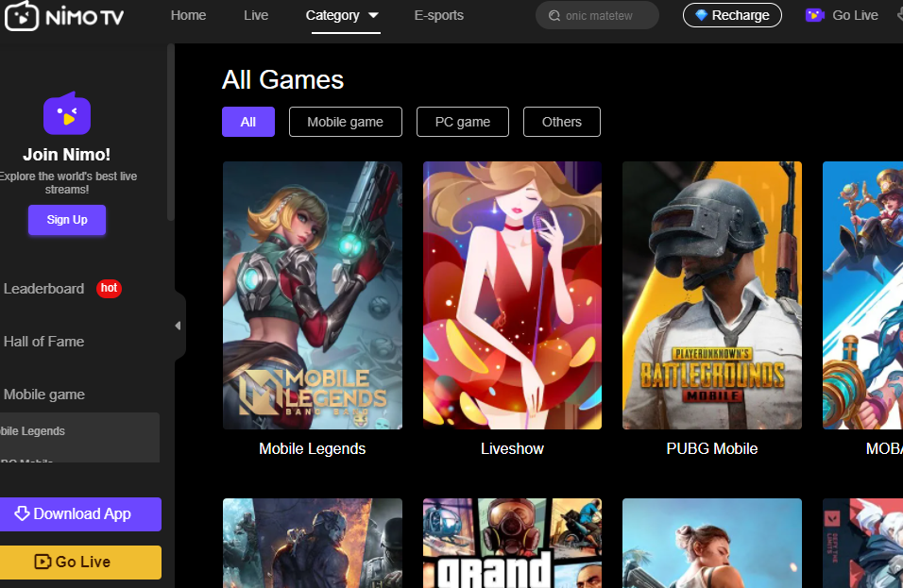Click the search magnifier icon

click(554, 15)
